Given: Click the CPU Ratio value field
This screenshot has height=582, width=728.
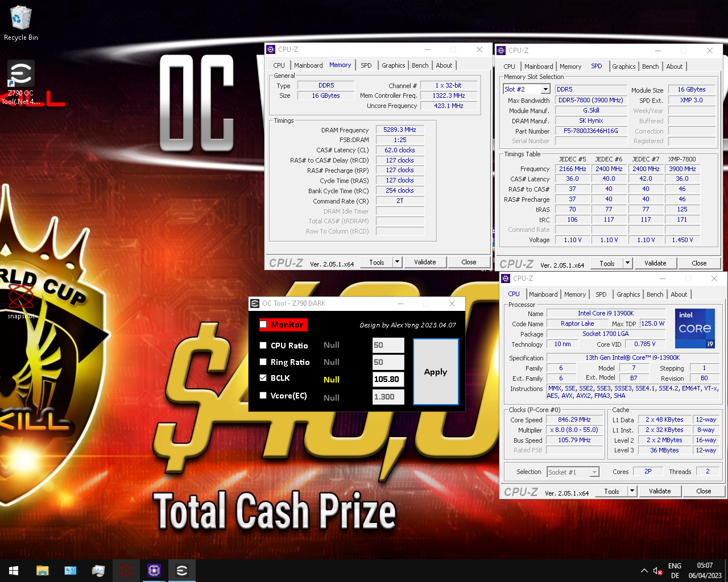Looking at the screenshot, I should (388, 345).
